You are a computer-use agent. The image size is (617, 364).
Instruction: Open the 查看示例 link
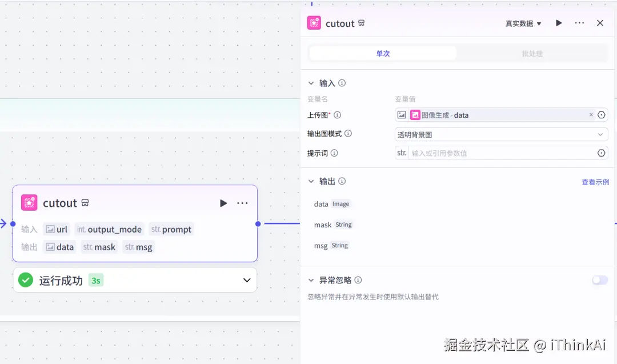tap(595, 182)
